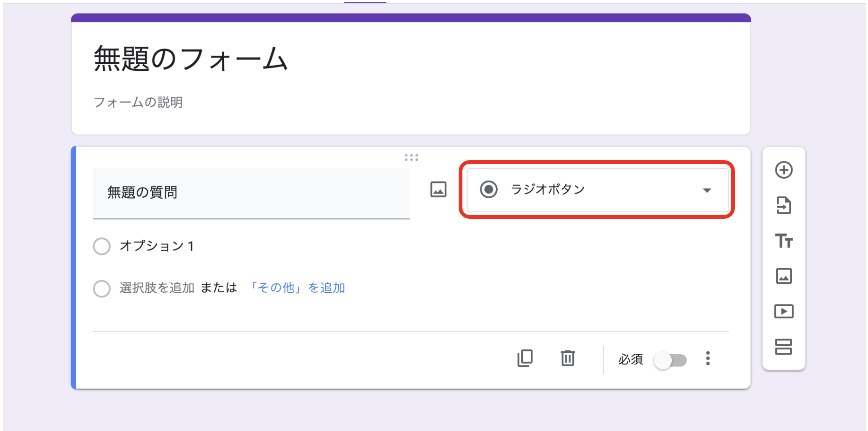Add a new question with the plus icon
868x431 pixels.
pyautogui.click(x=785, y=169)
